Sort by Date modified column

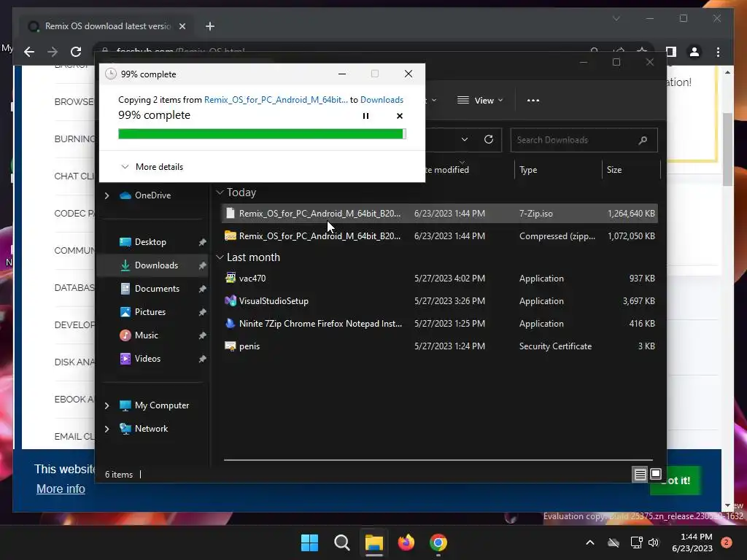coord(446,169)
